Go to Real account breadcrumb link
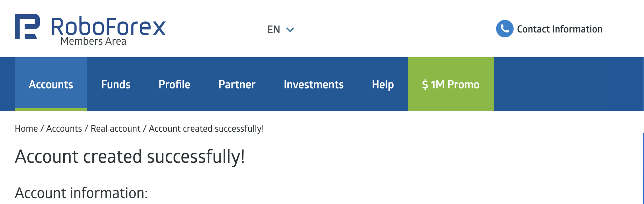Screen dimensions: 644x204 point(115,129)
